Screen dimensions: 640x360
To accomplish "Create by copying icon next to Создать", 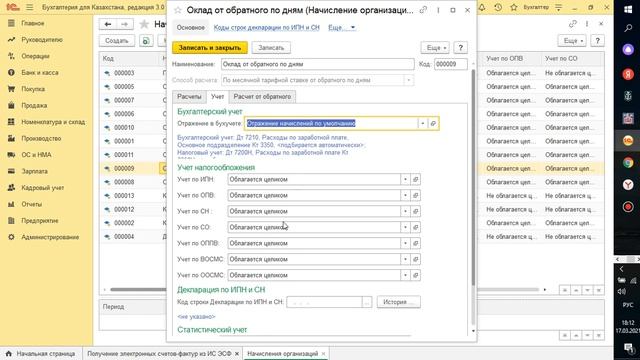I will (146, 41).
